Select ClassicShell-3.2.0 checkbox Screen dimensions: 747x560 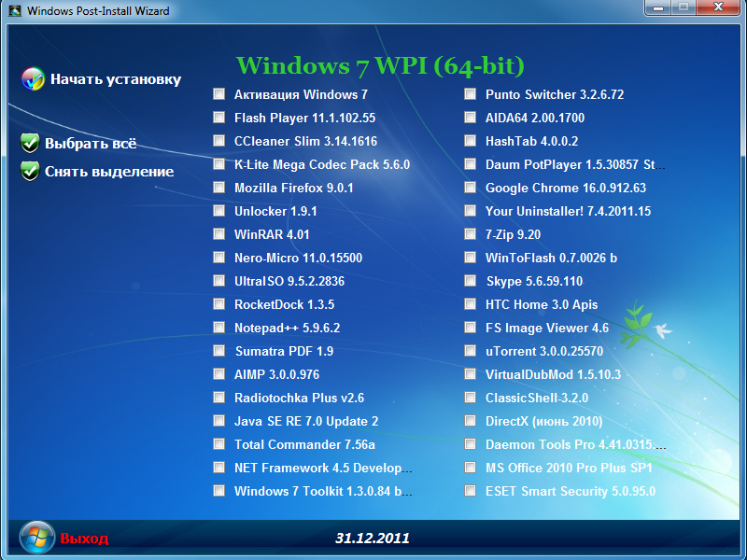pos(471,398)
